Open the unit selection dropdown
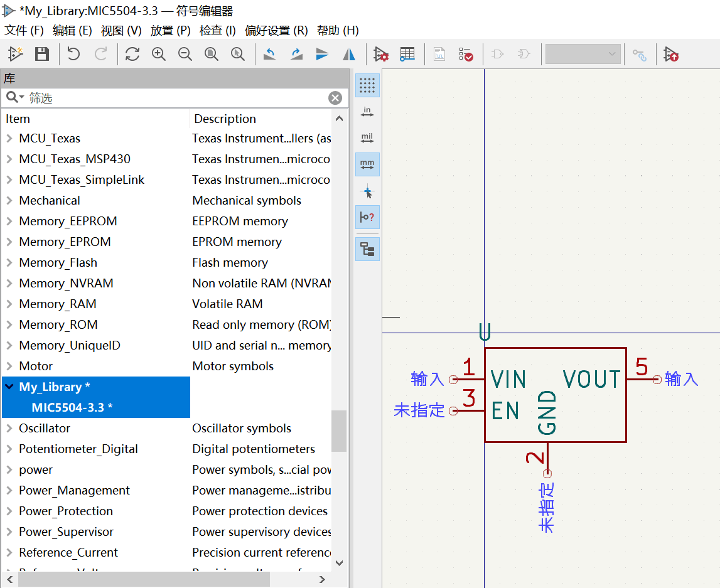 pyautogui.click(x=583, y=55)
